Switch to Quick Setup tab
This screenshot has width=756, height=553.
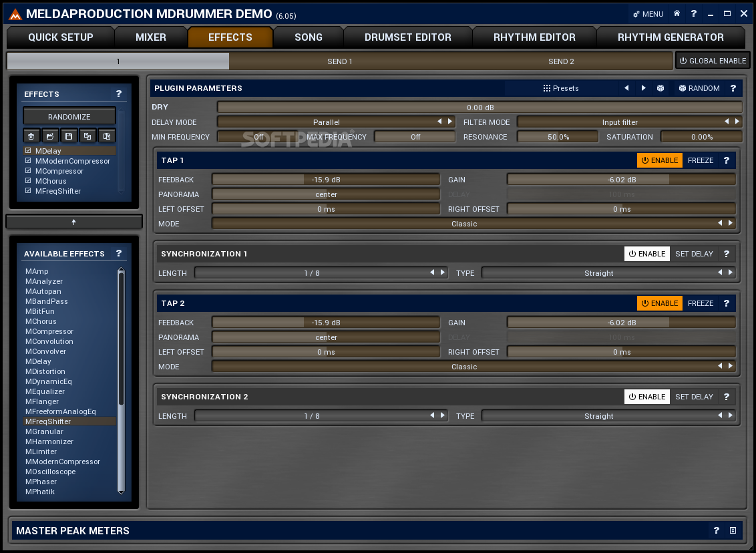tap(61, 37)
